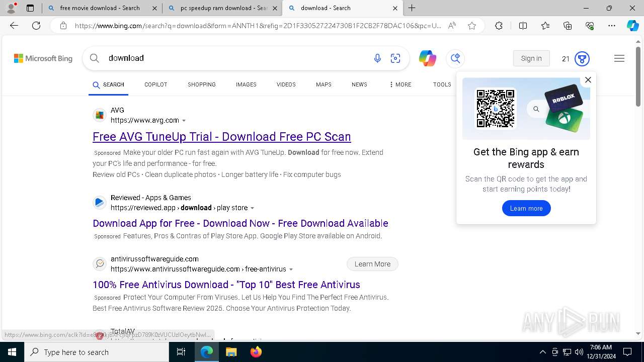Click the taskbar search box

97,352
